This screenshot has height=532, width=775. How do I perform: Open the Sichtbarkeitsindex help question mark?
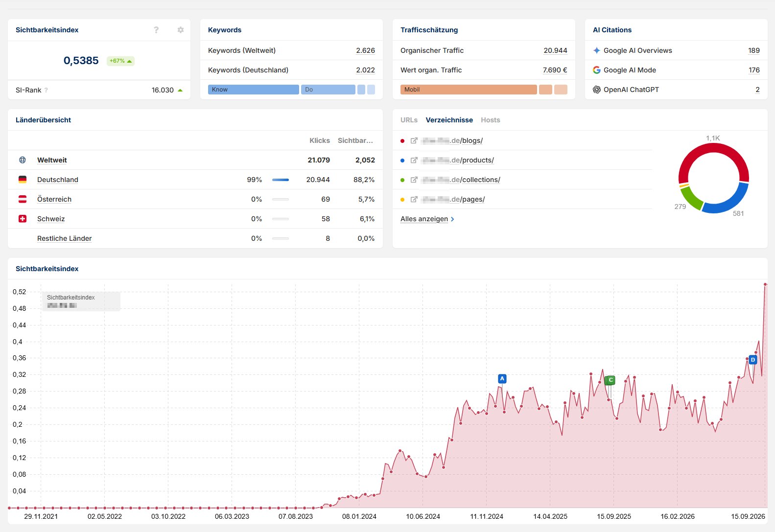tap(156, 30)
